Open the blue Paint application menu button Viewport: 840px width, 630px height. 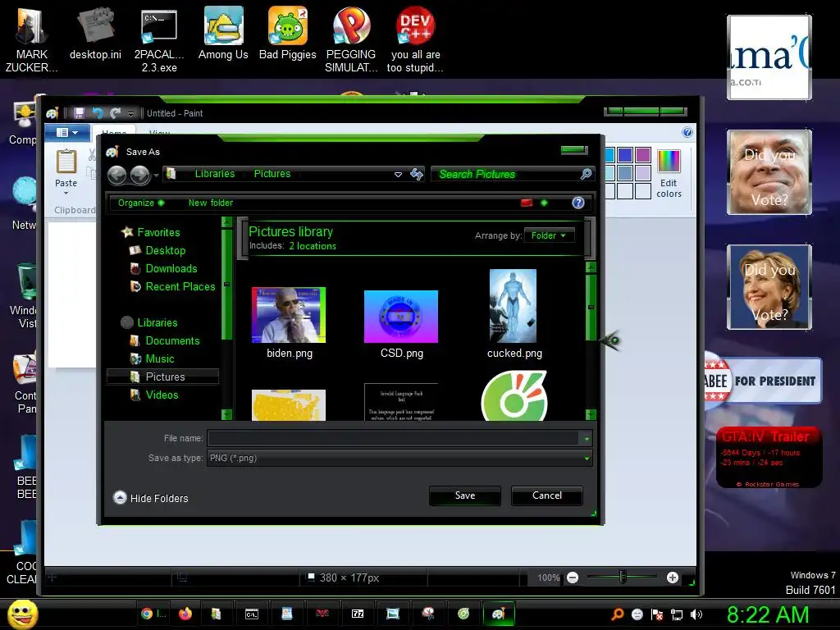click(x=67, y=132)
